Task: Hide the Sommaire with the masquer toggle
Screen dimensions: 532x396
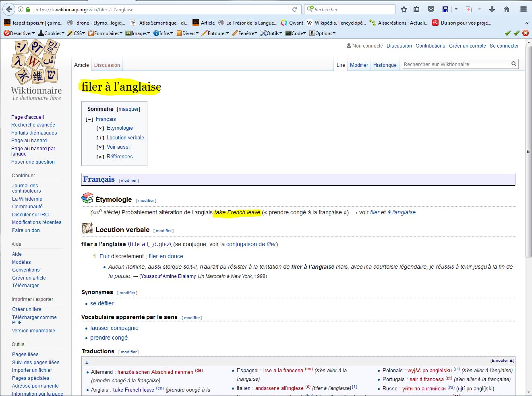Action: click(128, 109)
